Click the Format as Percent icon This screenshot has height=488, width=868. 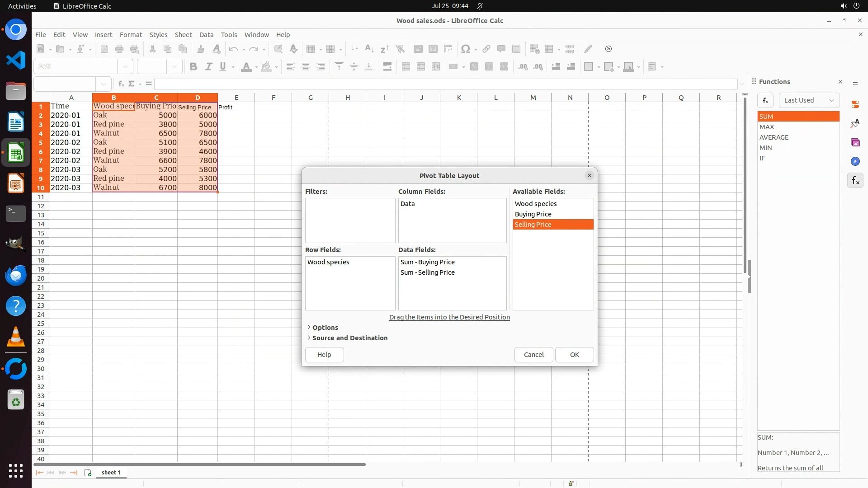(474, 66)
